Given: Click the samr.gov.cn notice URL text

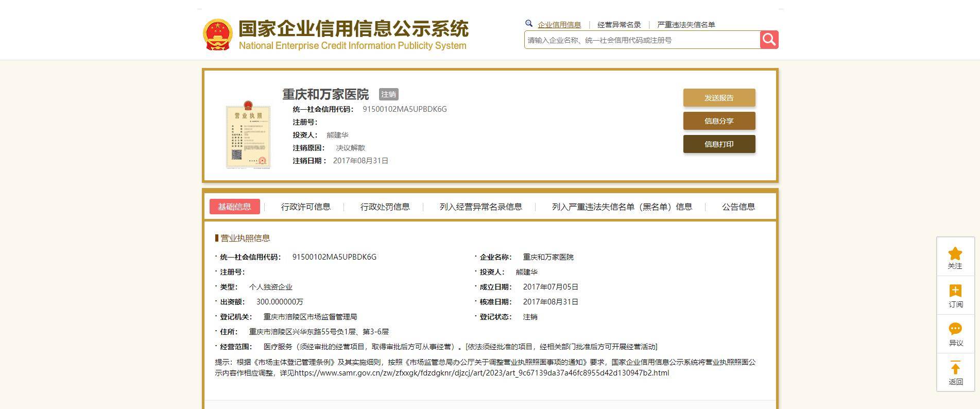Looking at the screenshot, I should (x=482, y=373).
